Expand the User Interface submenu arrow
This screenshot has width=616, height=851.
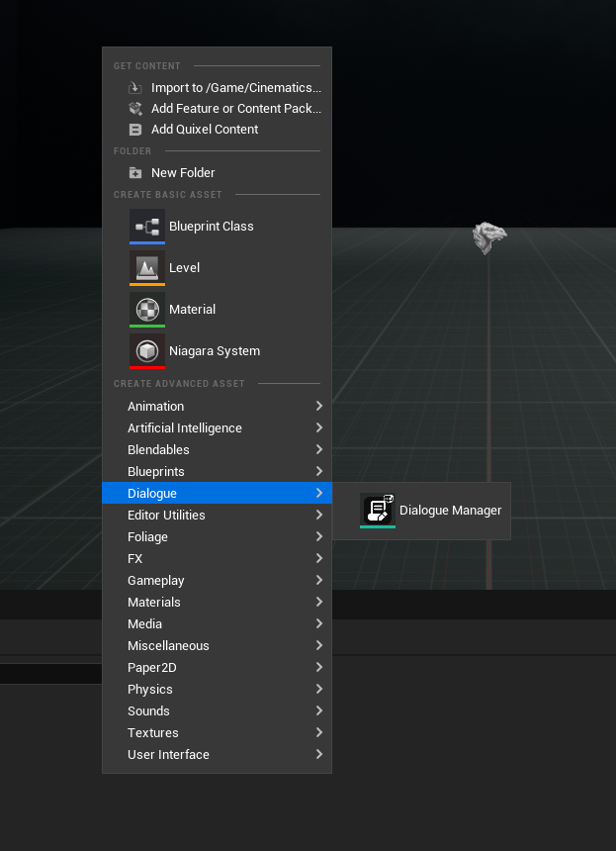(x=318, y=754)
